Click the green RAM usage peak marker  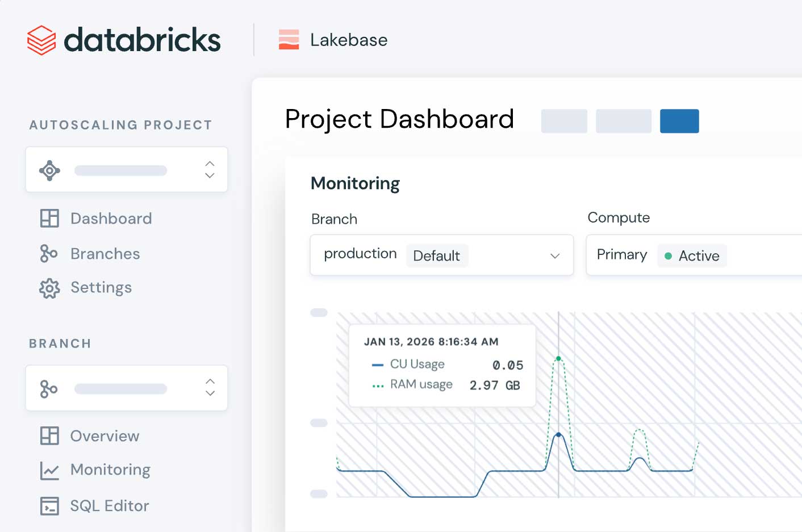click(558, 358)
